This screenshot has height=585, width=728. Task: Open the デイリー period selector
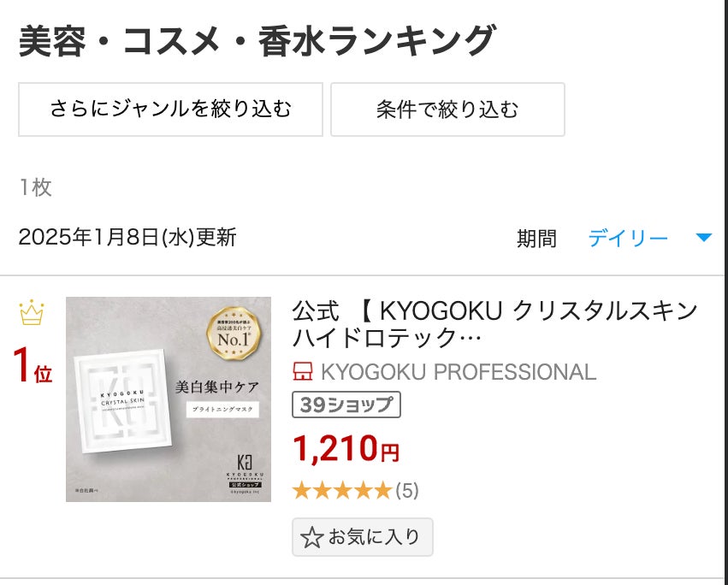628,238
